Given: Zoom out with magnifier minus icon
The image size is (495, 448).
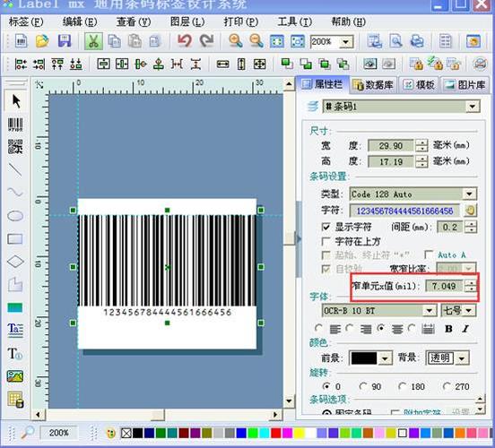Looking at the screenshot, I should pyautogui.click(x=256, y=41).
